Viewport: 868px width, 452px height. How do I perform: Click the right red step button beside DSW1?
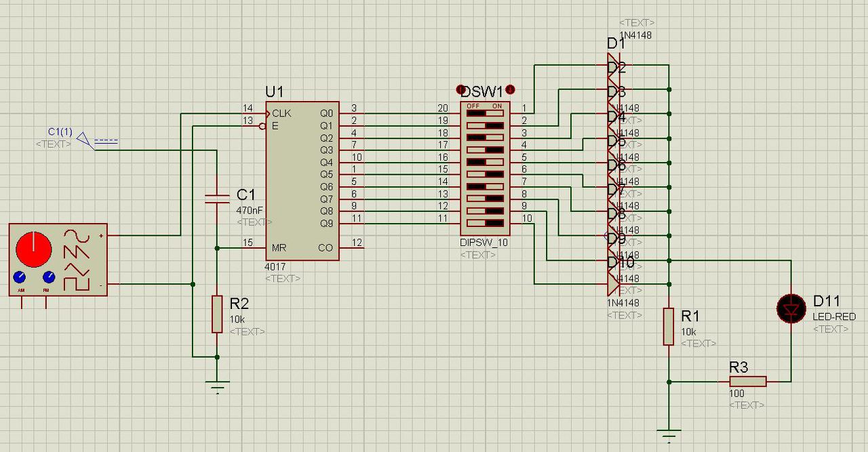pyautogui.click(x=510, y=89)
